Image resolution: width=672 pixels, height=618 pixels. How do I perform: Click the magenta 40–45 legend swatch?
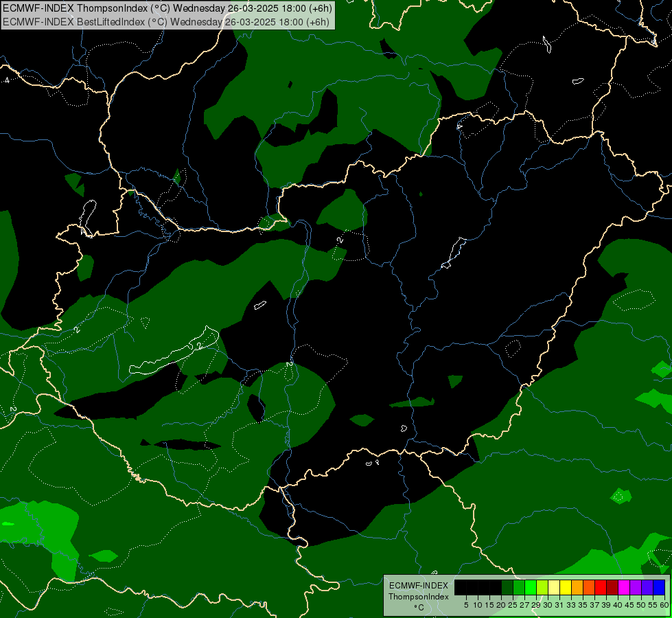click(624, 587)
